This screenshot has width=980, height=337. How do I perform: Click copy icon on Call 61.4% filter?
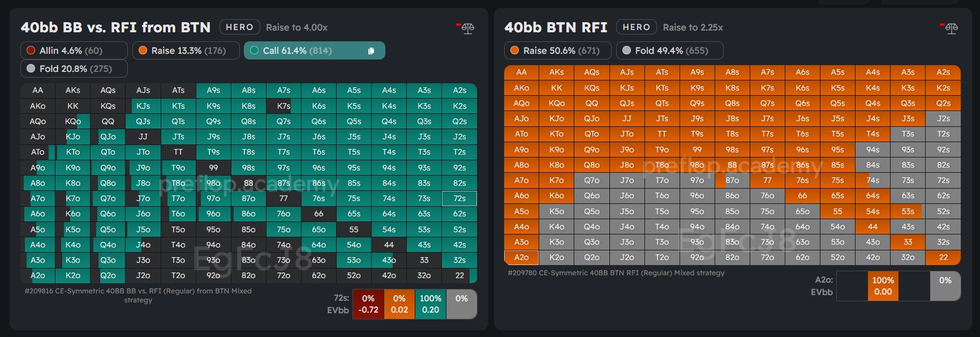click(371, 51)
